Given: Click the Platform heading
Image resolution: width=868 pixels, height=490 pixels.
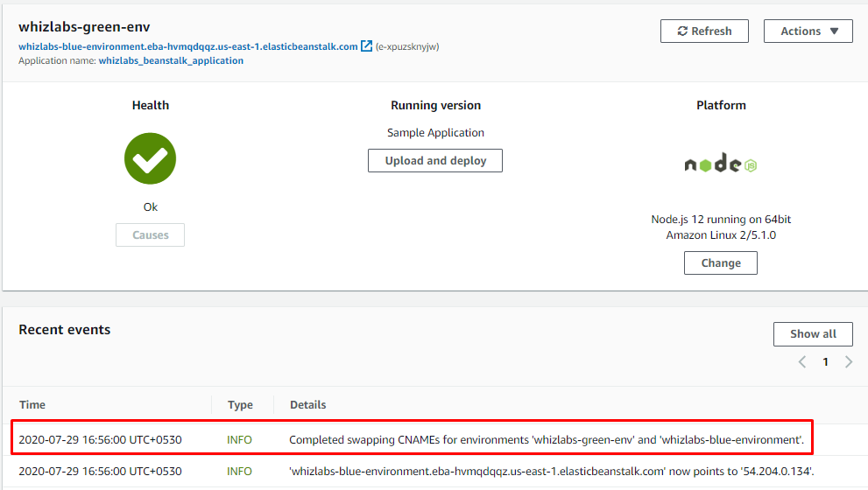Looking at the screenshot, I should pyautogui.click(x=721, y=105).
